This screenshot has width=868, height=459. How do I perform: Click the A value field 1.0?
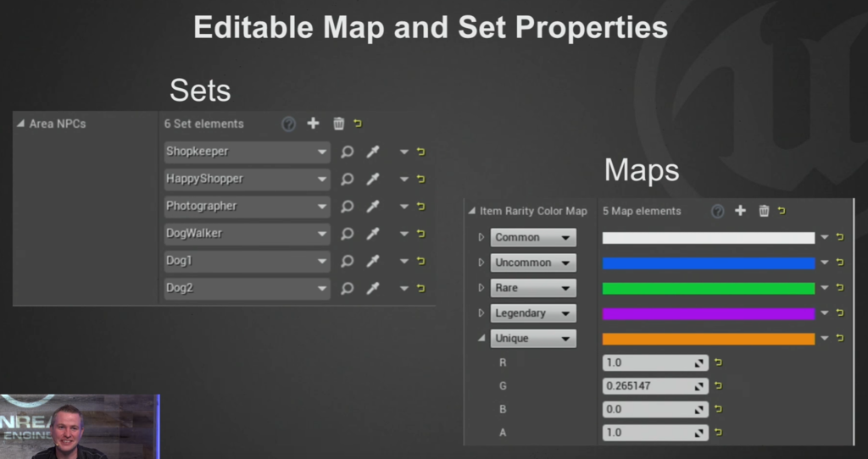[x=655, y=433]
